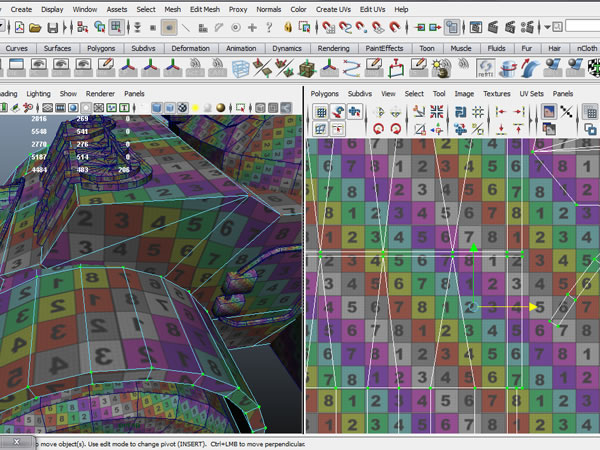The image size is (600, 450).
Task: Toggle the viewport checkered textured display icon
Action: pos(183,108)
